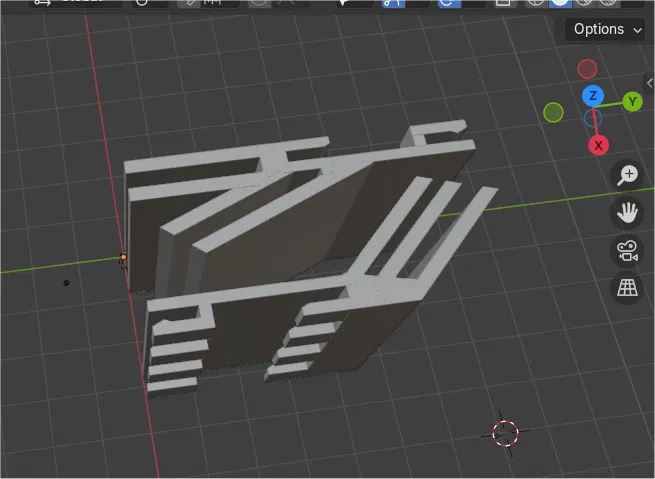Viewport: 655px width, 479px height.
Task: Snap view to negative Z hollow blue circle
Action: 593,118
